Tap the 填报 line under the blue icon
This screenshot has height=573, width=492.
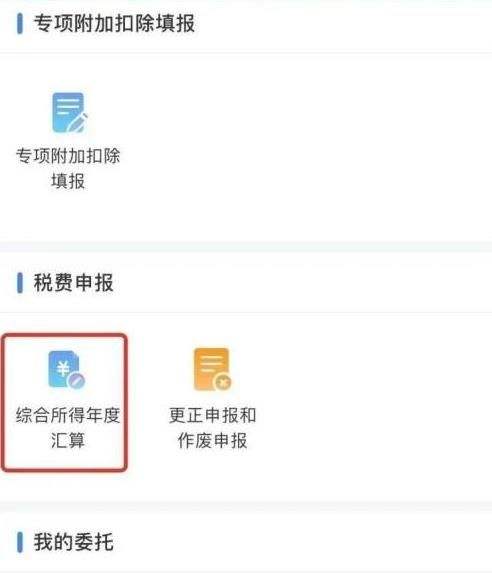click(x=68, y=181)
